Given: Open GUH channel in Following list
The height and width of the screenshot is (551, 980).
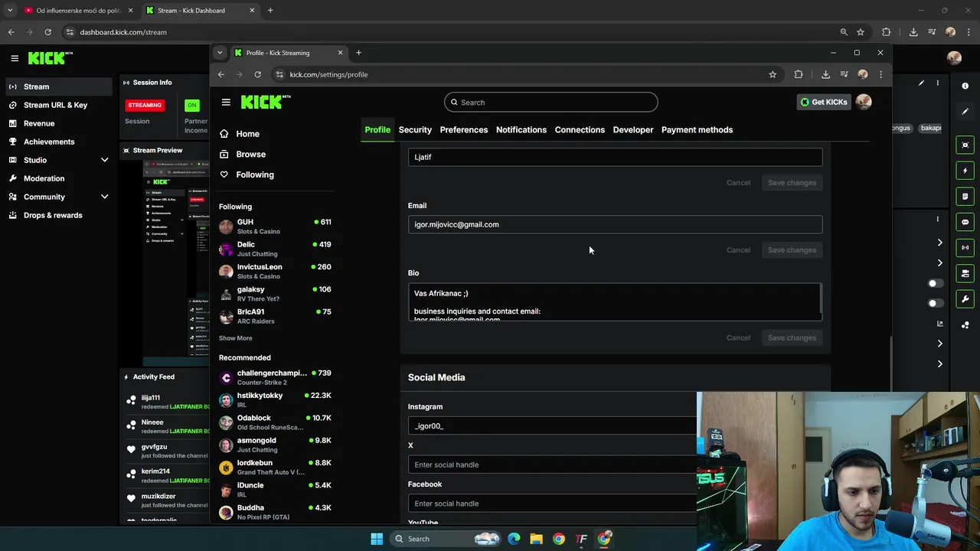Looking at the screenshot, I should click(x=275, y=227).
